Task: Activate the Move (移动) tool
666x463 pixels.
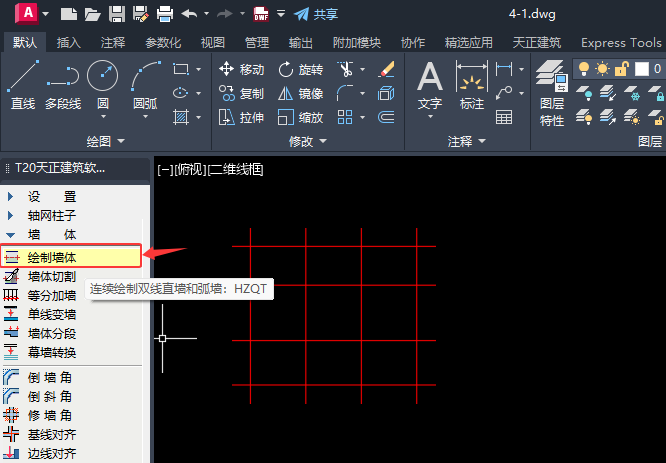Action: point(242,69)
